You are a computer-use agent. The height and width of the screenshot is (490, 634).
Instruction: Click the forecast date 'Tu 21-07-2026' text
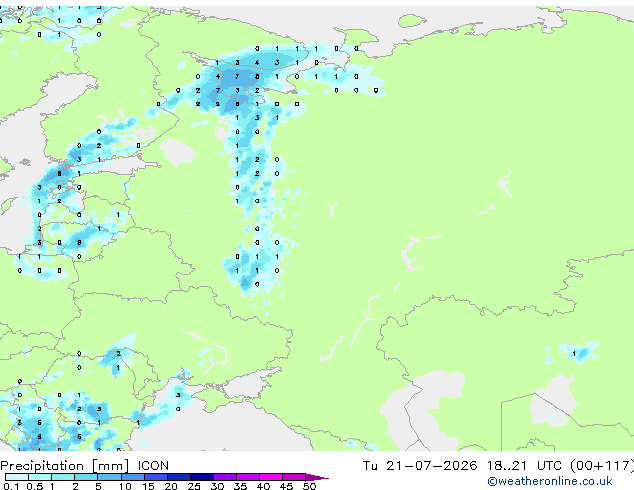pos(420,466)
